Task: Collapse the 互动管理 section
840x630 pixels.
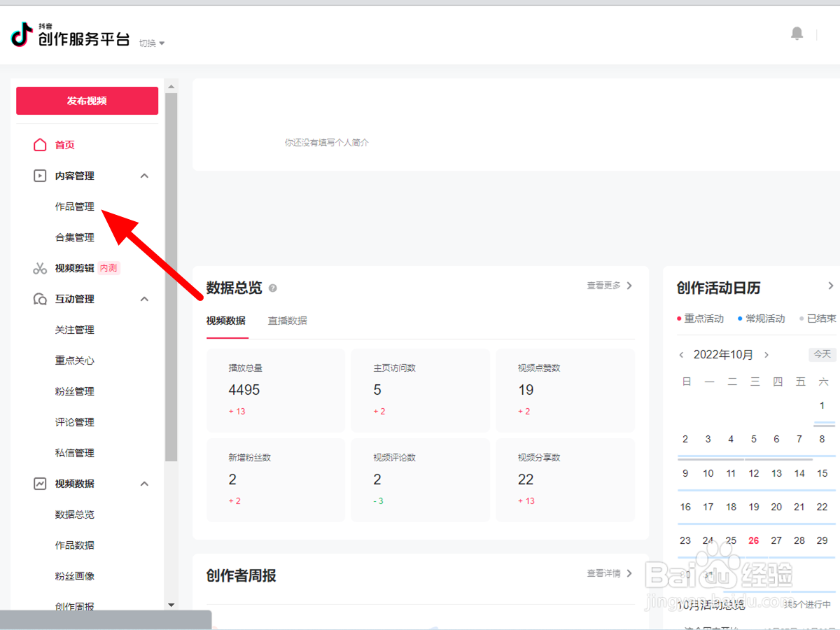Action: point(144,299)
